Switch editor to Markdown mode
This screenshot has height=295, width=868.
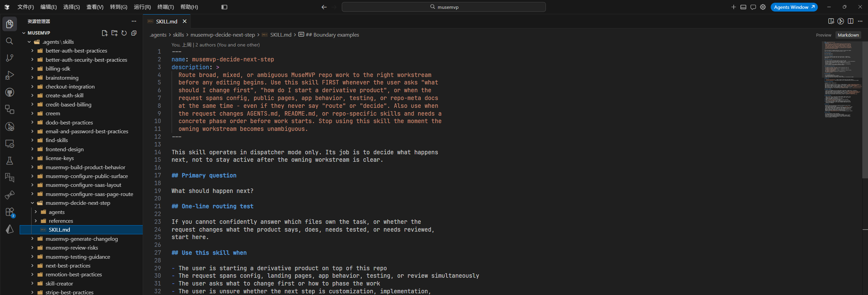click(x=848, y=35)
